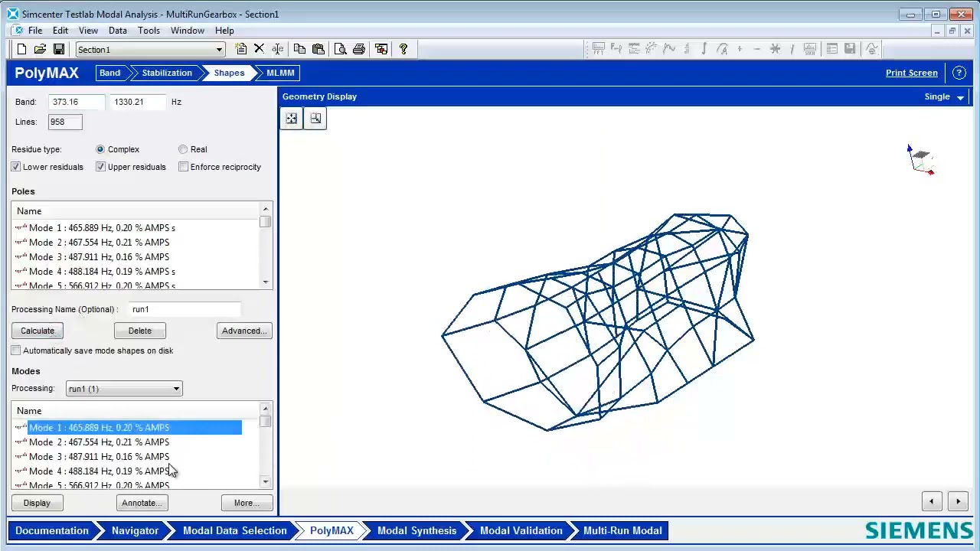Click the window layout icon beside the printer

(x=381, y=49)
